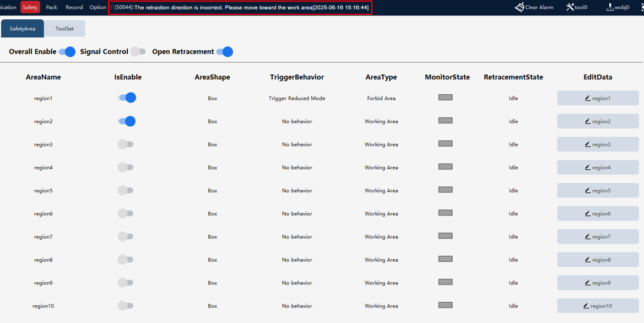This screenshot has height=323, width=644.
Task: Disable the region1 IsEnable switch
Action: (127, 98)
